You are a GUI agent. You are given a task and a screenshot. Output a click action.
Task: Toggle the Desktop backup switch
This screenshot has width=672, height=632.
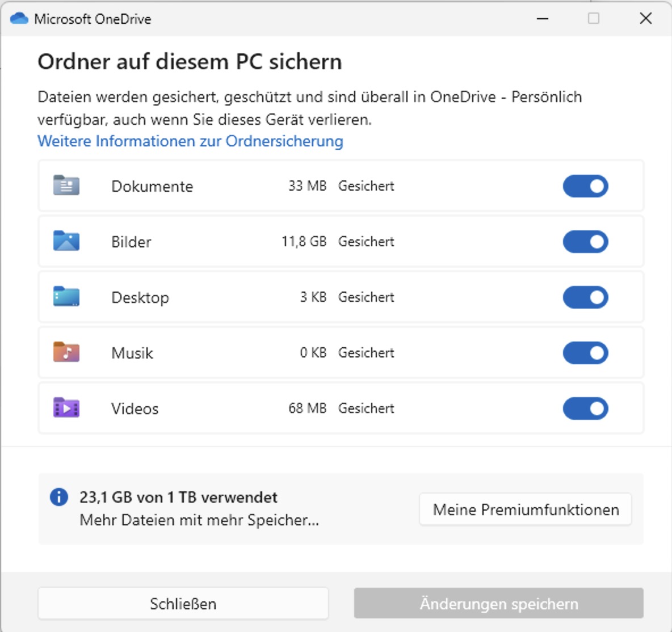click(585, 297)
